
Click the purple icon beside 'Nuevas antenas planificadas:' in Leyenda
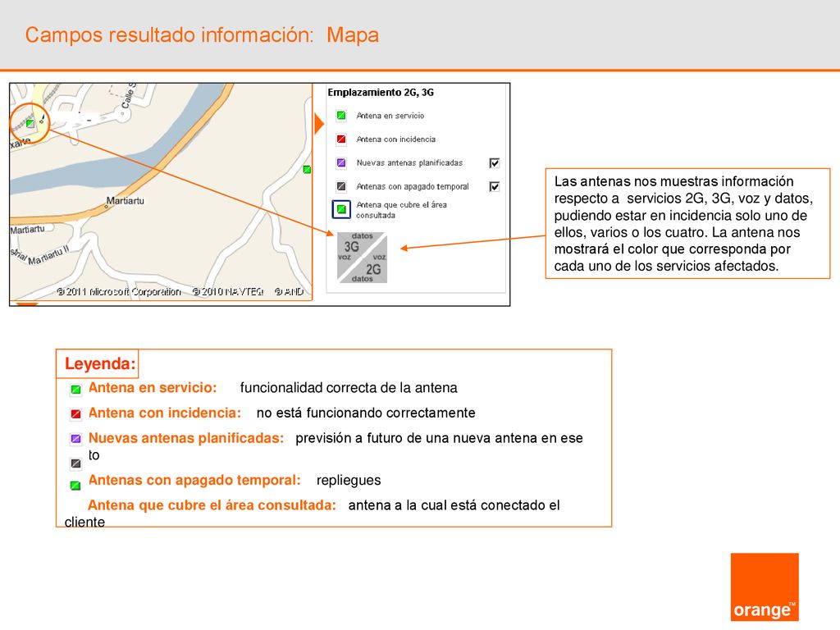tap(76, 439)
